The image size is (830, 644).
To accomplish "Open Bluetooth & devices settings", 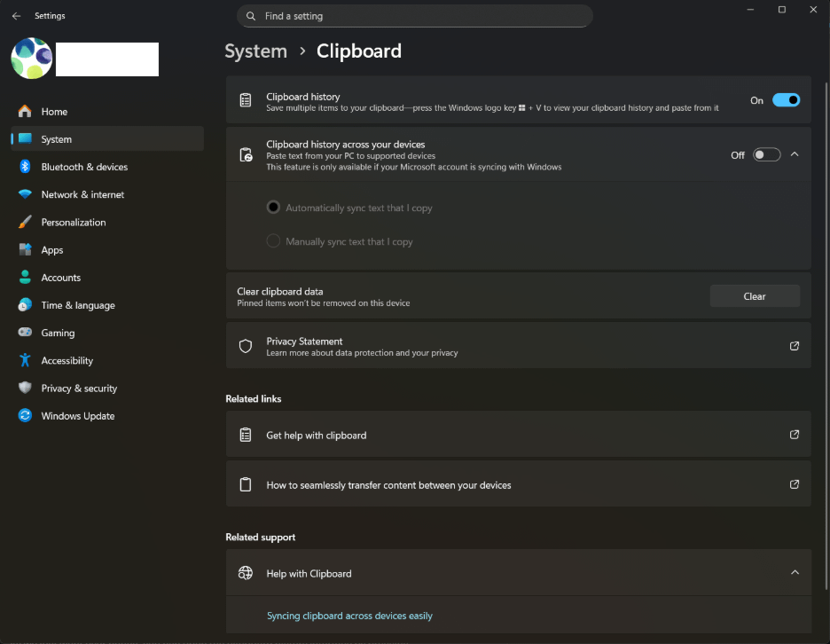I will point(107,166).
